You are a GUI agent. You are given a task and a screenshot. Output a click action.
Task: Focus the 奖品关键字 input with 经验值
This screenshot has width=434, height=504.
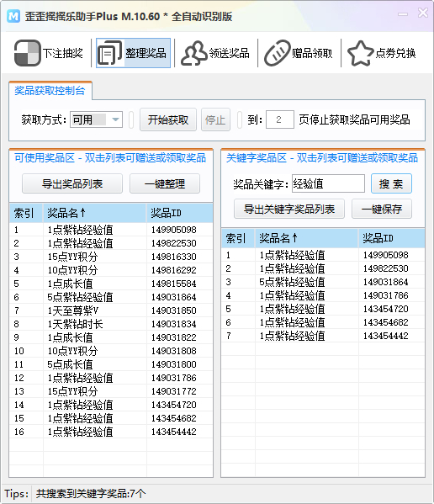tap(328, 184)
